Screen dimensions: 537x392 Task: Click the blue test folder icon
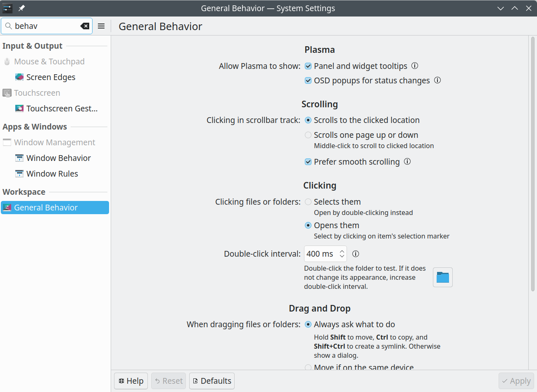[442, 277]
